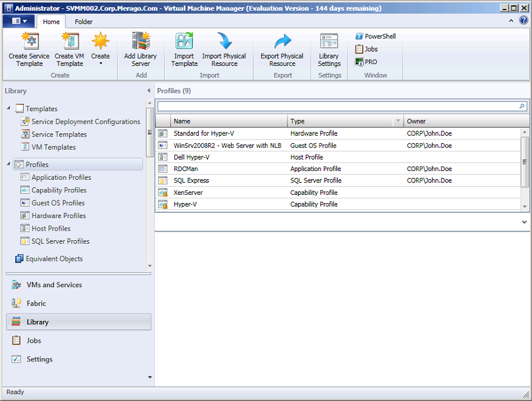Collapse the Profiles tree node
The width and height of the screenshot is (532, 401).
(8, 164)
